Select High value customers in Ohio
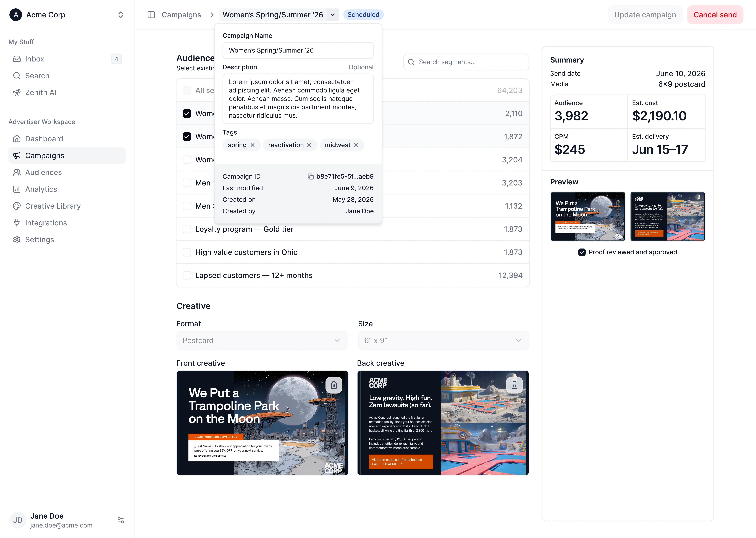This screenshot has height=538, width=756. 187,252
